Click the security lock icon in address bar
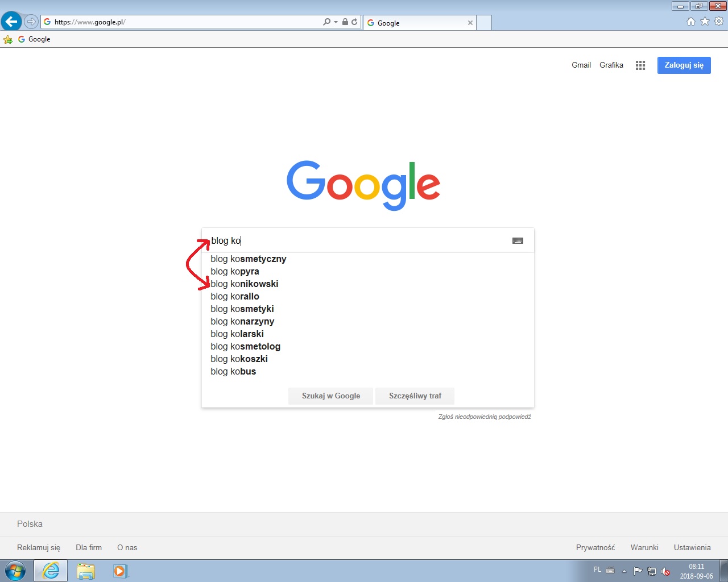The height and width of the screenshot is (582, 728). point(345,22)
